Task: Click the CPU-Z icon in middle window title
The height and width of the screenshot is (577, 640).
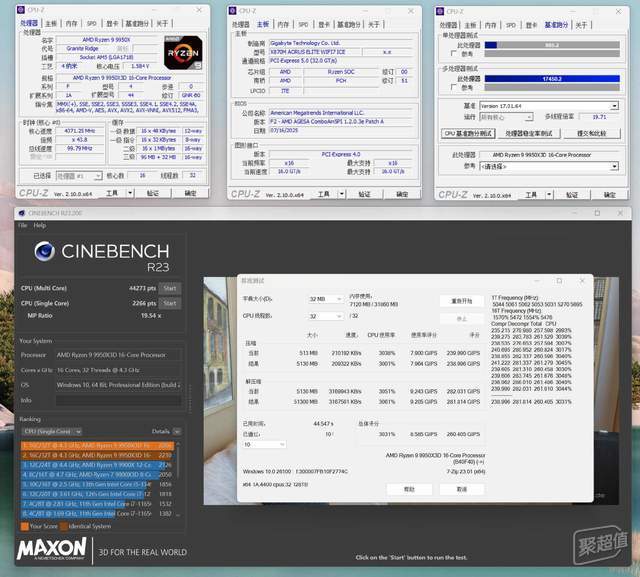Action: click(233, 11)
